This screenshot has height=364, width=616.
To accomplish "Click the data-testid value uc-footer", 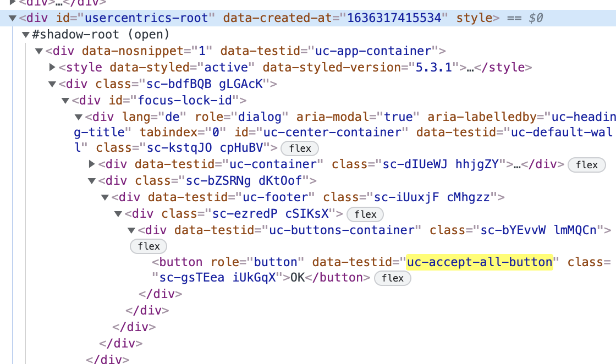I will [276, 197].
